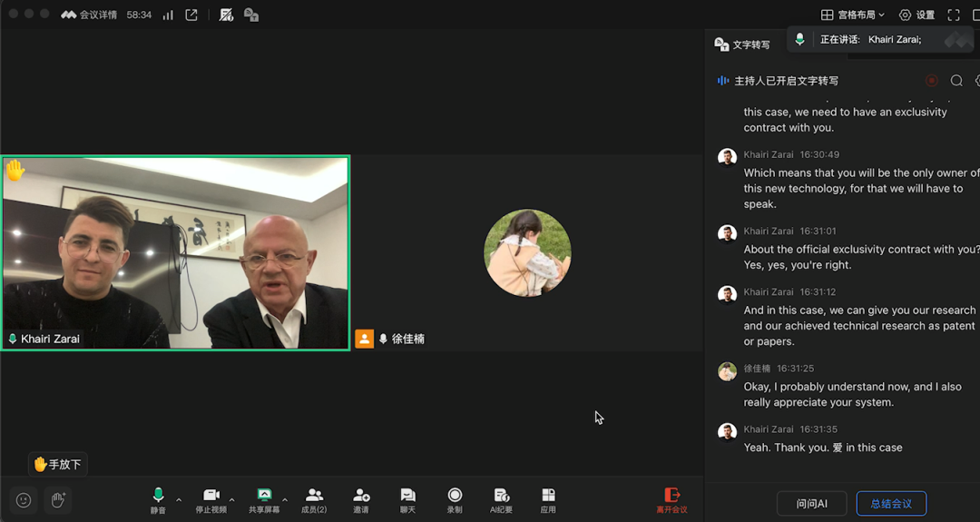Open members list 成员(2)
This screenshot has width=980, height=522.
314,498
